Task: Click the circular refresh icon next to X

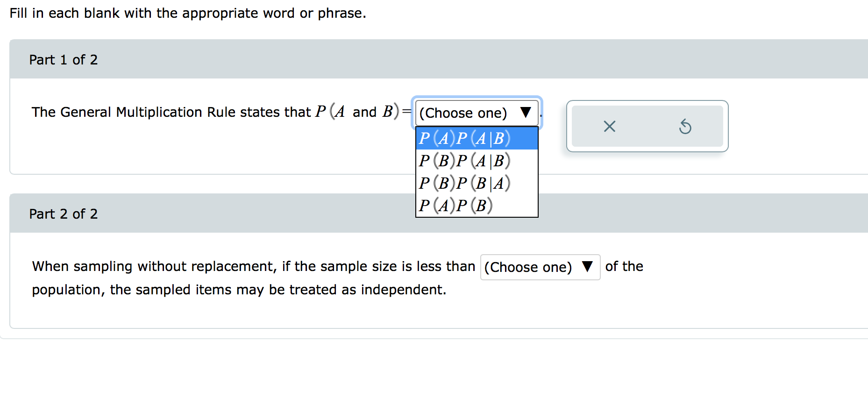Action: click(686, 126)
